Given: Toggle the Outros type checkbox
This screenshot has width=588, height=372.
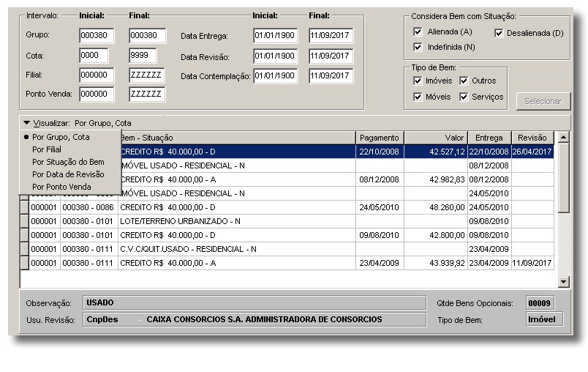Looking at the screenshot, I should (464, 81).
